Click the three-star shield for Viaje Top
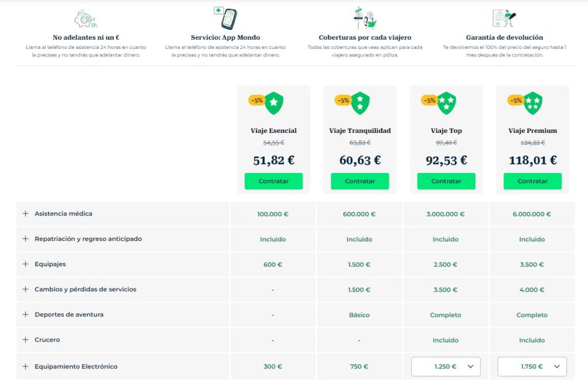The height and width of the screenshot is (380, 588). click(446, 103)
